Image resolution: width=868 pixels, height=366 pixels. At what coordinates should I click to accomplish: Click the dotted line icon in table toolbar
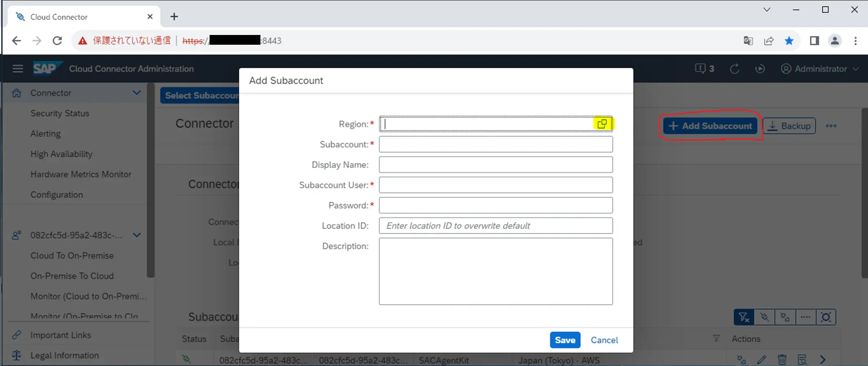pos(805,317)
